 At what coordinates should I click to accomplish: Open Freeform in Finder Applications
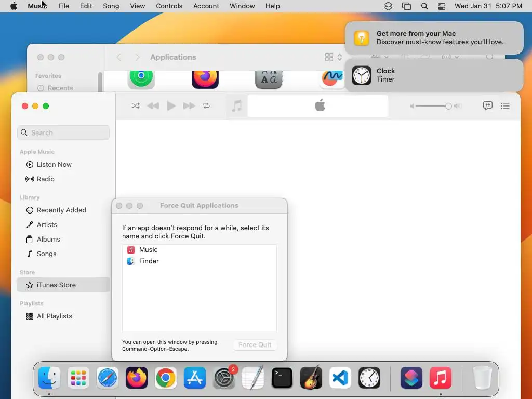(332, 79)
